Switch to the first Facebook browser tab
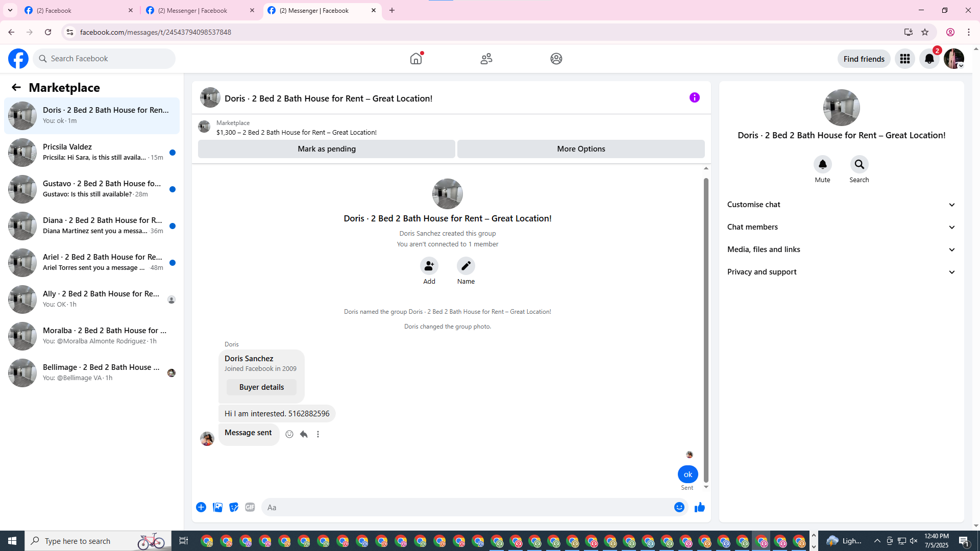980x551 pixels. tap(77, 10)
